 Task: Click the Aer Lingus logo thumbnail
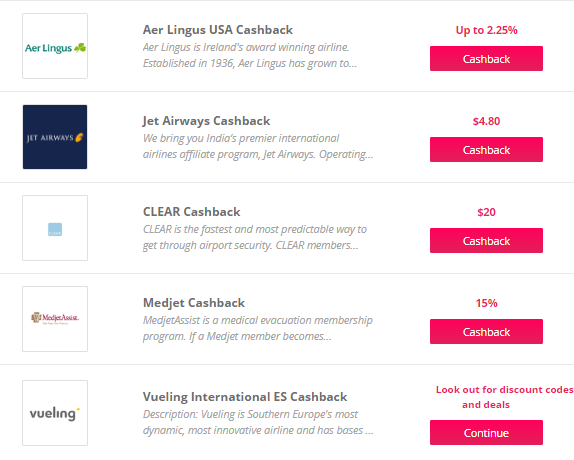[x=55, y=46]
